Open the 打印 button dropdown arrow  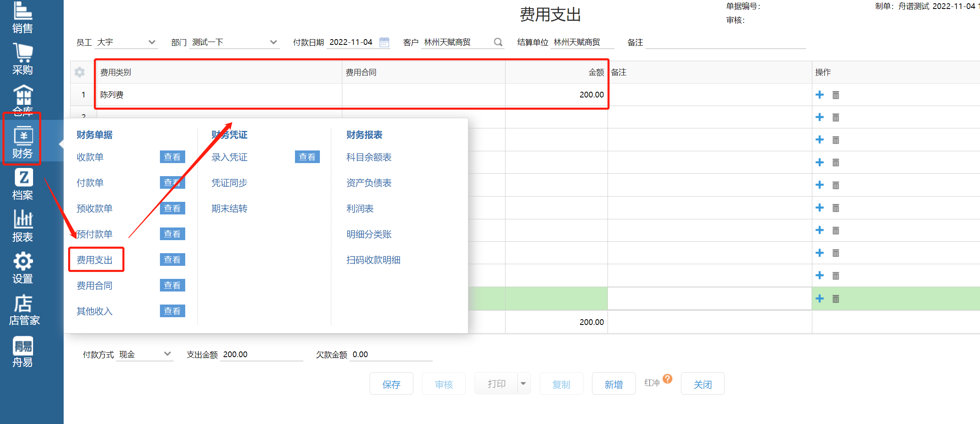click(523, 384)
